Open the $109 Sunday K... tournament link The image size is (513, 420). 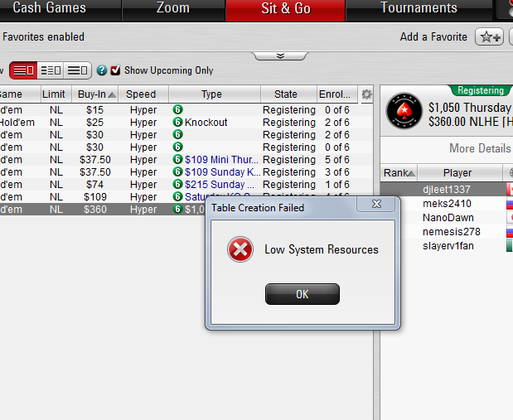point(222,172)
